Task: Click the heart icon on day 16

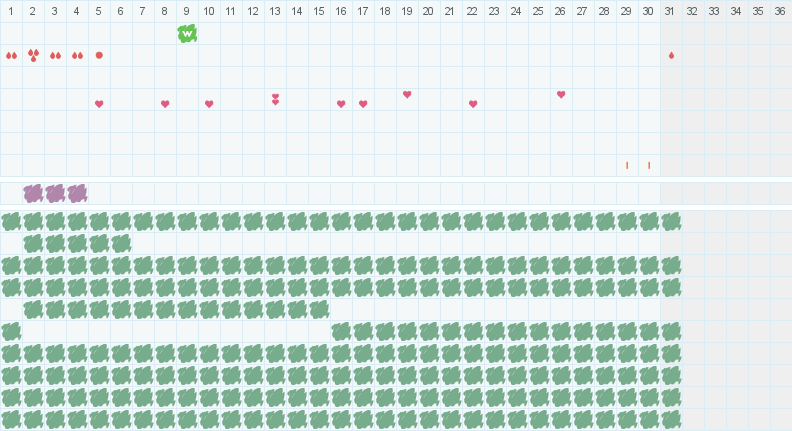Action: [341, 104]
